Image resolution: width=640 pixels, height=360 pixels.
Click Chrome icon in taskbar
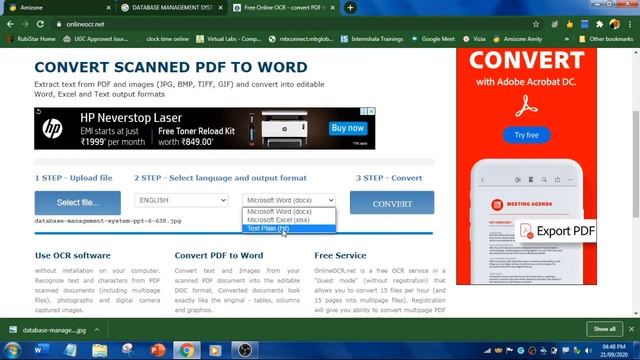187,350
